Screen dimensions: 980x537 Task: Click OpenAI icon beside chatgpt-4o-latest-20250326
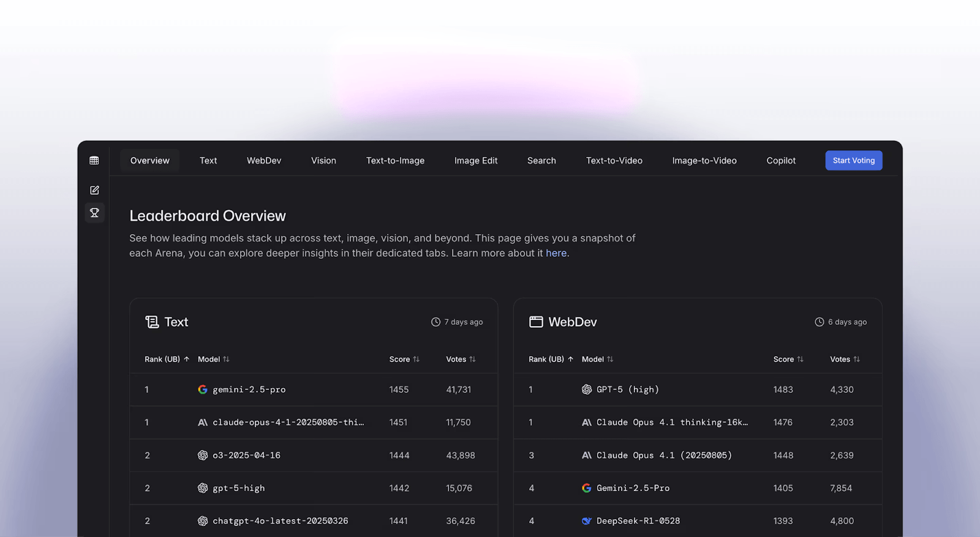coord(203,521)
